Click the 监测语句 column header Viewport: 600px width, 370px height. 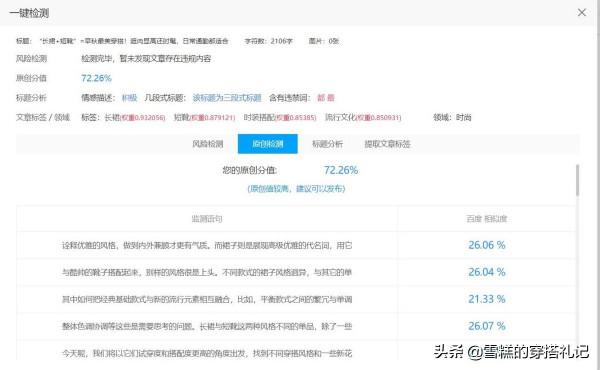coord(207,219)
